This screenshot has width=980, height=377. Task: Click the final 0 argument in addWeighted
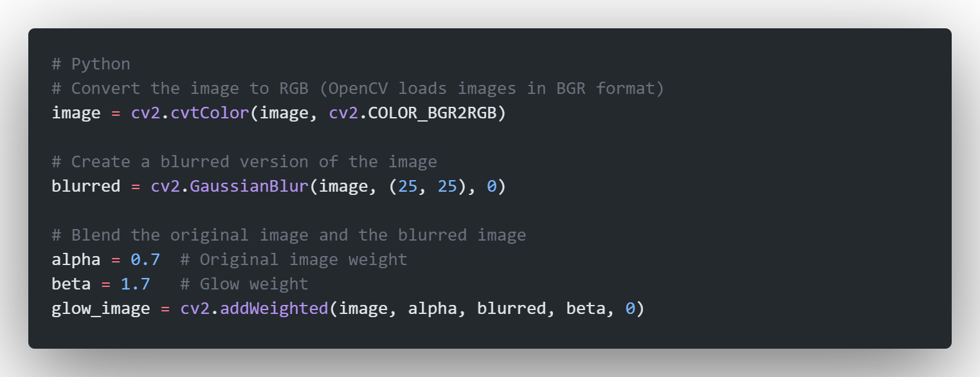(630, 309)
